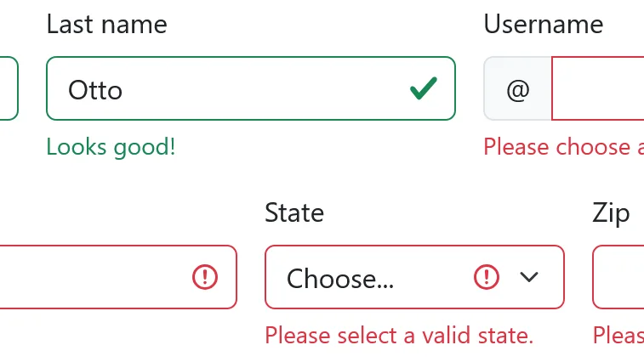Click the green checkmark in the Last name field
Screen dimensions: 644x362
[423, 88]
